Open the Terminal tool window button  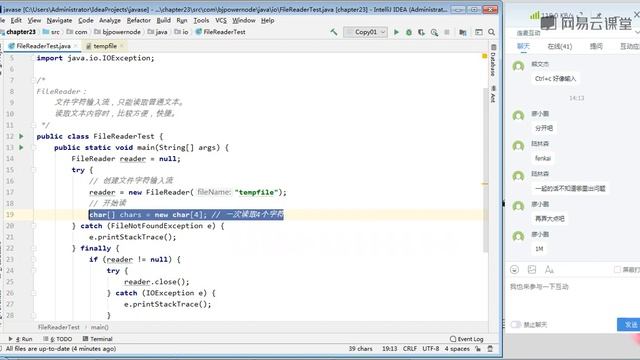(x=98, y=339)
